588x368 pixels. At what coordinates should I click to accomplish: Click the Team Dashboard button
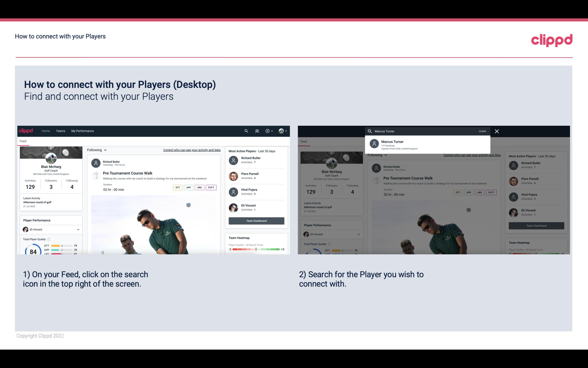tap(256, 220)
